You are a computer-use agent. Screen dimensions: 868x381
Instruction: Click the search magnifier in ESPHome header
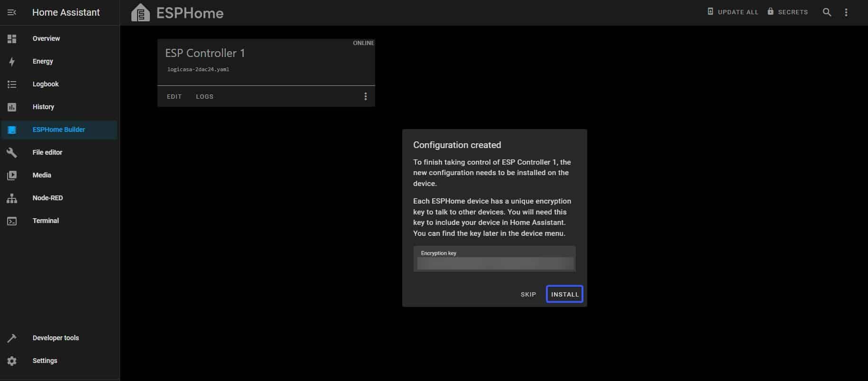[x=827, y=12]
